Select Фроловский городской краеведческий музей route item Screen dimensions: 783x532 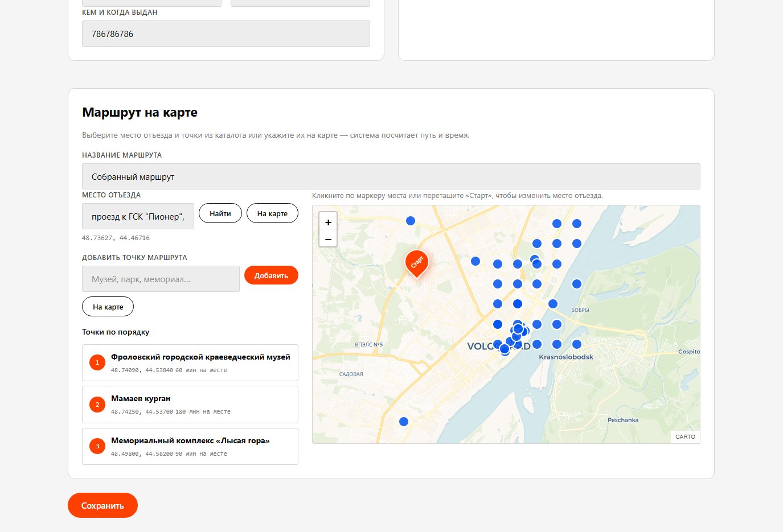(190, 362)
